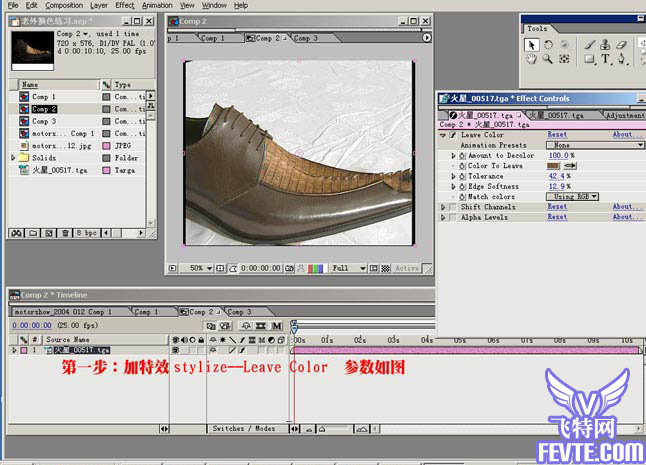Reset the Alpha Levels effect

coord(557,217)
